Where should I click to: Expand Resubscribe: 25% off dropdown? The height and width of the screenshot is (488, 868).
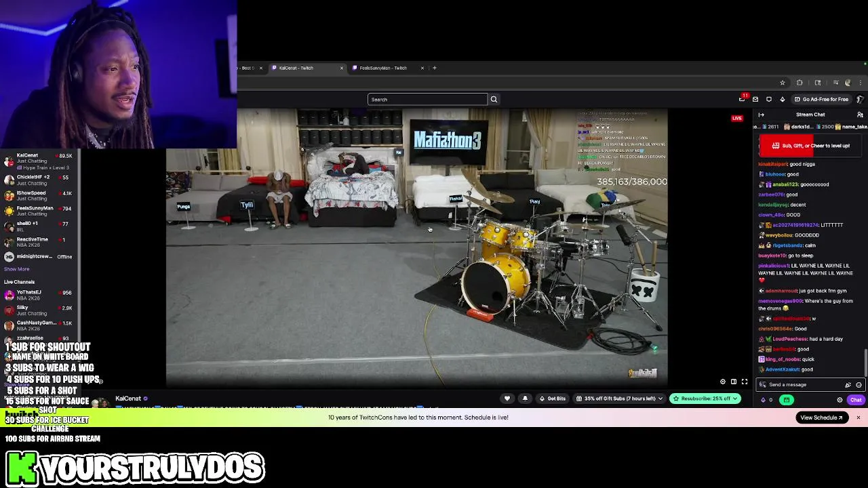705,399
